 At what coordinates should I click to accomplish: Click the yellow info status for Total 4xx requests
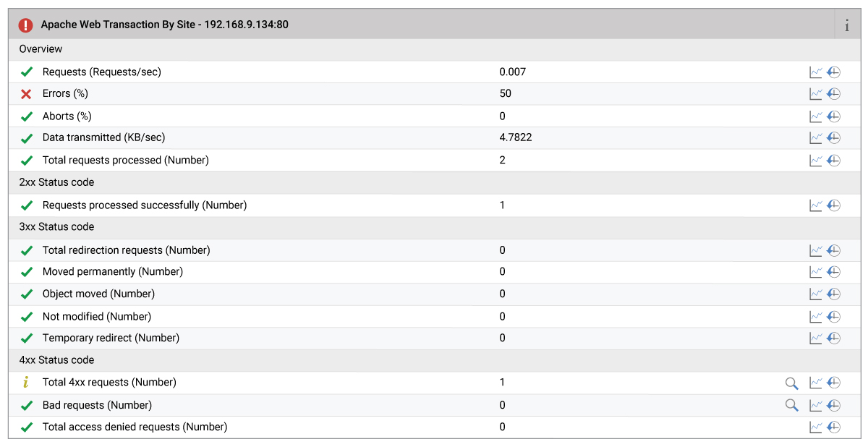(x=26, y=382)
